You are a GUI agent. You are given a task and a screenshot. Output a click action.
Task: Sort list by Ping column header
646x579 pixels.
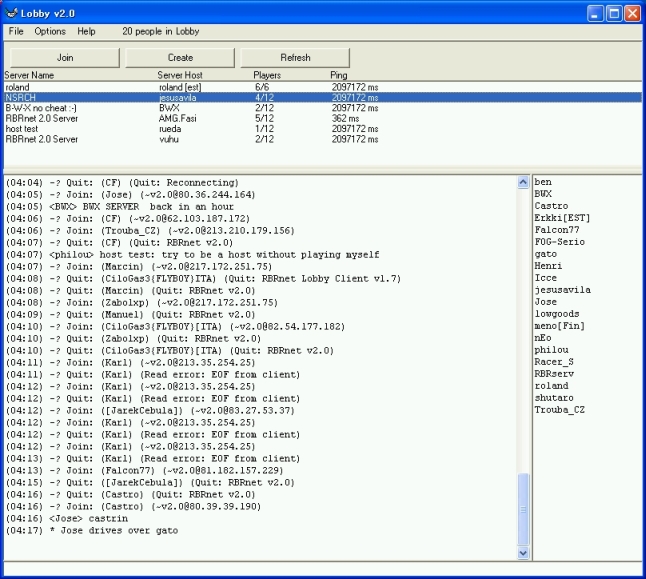point(339,75)
